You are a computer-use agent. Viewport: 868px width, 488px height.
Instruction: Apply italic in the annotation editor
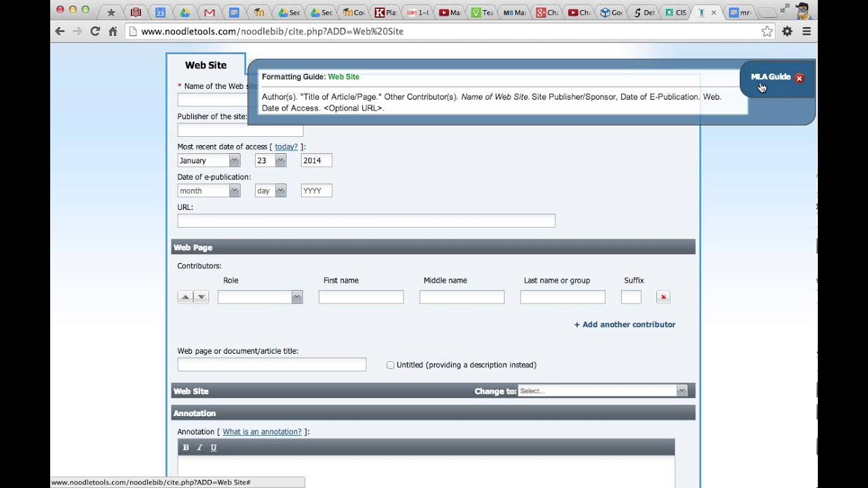click(x=199, y=447)
